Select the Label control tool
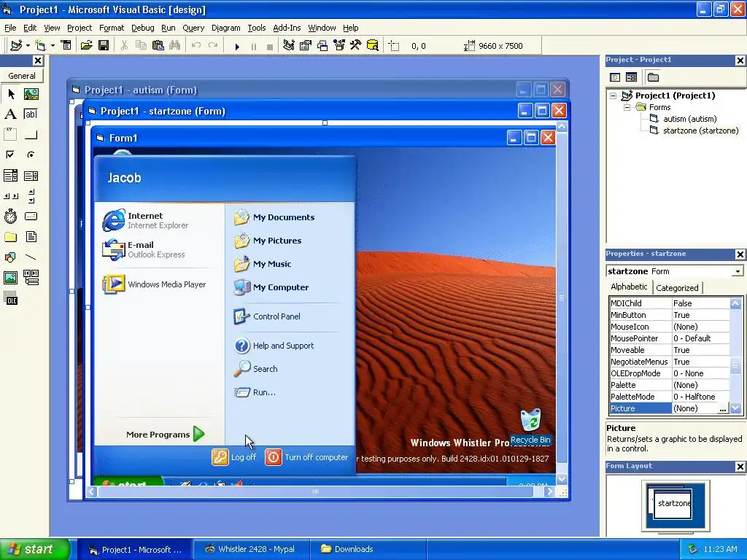 click(x=10, y=114)
